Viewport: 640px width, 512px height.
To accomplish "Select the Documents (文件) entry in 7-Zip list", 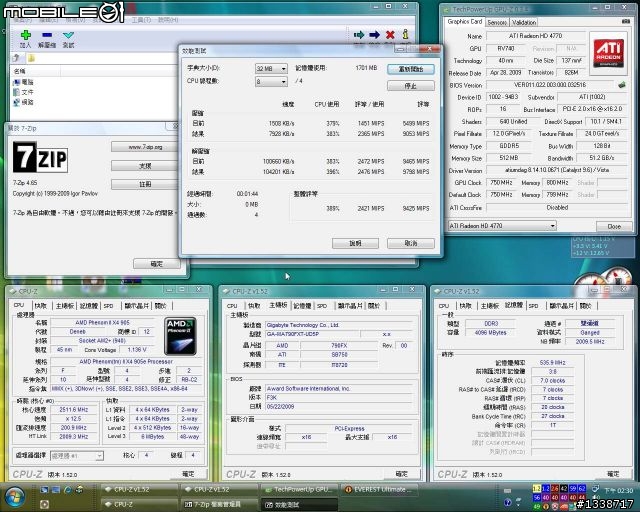I will point(23,92).
